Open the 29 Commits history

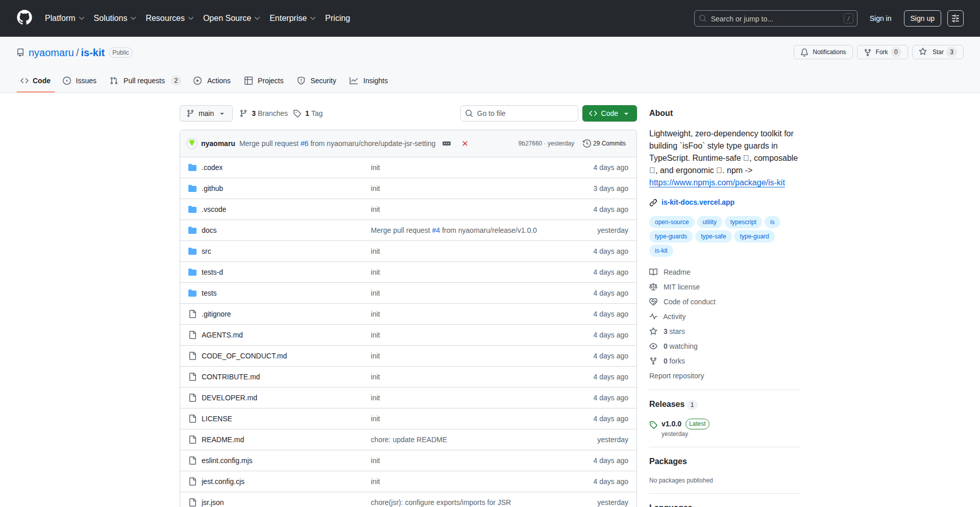604,143
